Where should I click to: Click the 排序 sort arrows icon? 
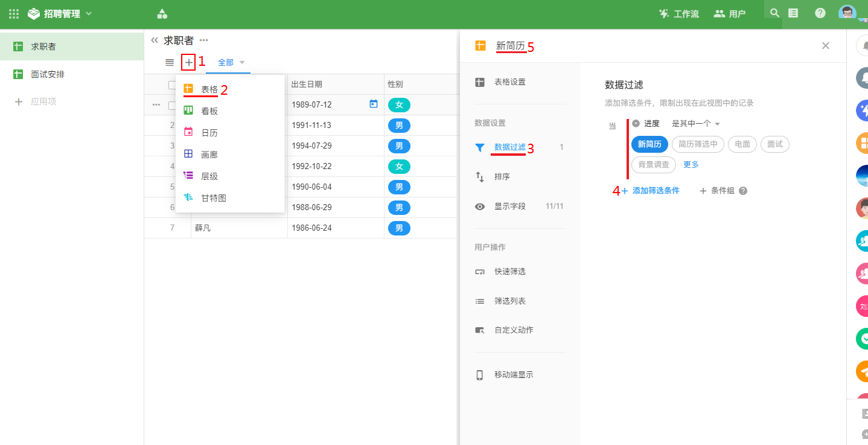click(x=480, y=177)
